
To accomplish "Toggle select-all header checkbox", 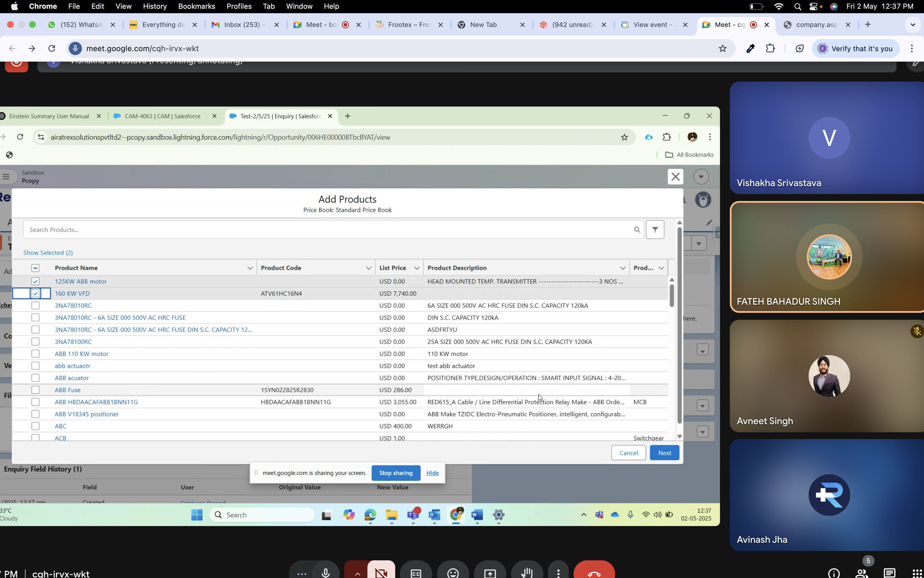I will (35, 268).
